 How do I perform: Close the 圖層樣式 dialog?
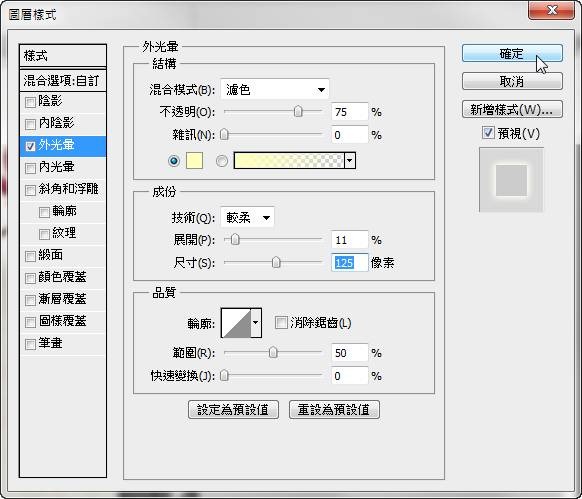(551, 10)
